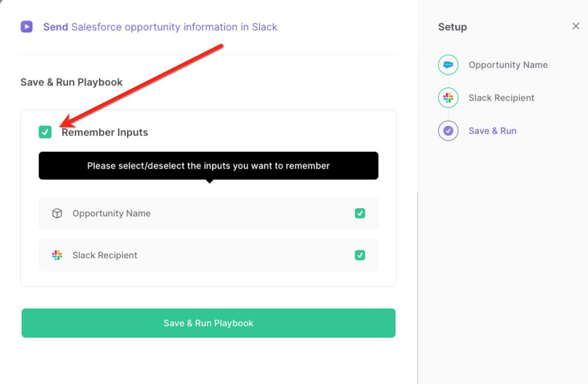Viewport: 588px width, 384px height.
Task: Click the Remember Inputs label
Action: tap(105, 132)
